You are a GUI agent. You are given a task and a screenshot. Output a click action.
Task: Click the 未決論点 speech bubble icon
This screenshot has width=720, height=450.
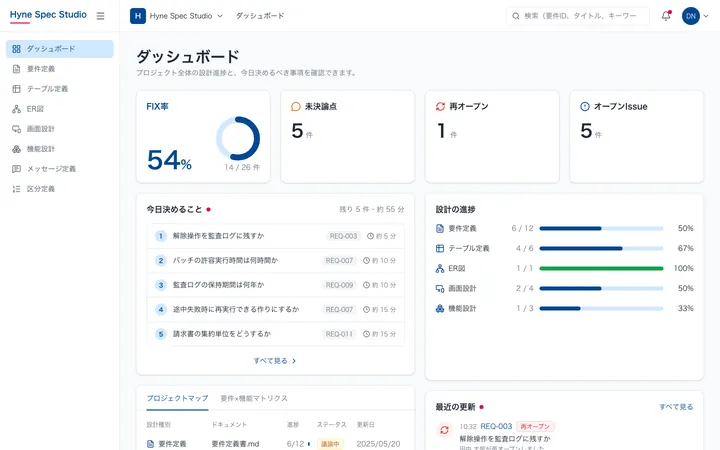pyautogui.click(x=296, y=107)
